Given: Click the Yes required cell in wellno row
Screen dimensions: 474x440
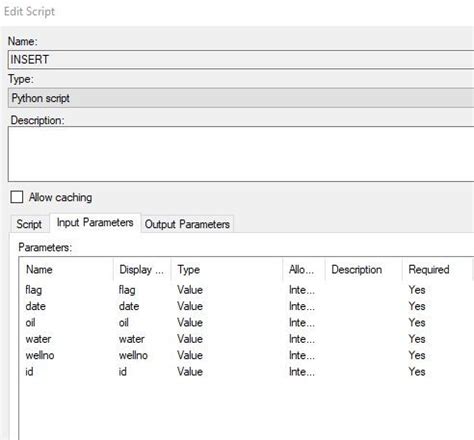Looking at the screenshot, I should (x=417, y=355).
